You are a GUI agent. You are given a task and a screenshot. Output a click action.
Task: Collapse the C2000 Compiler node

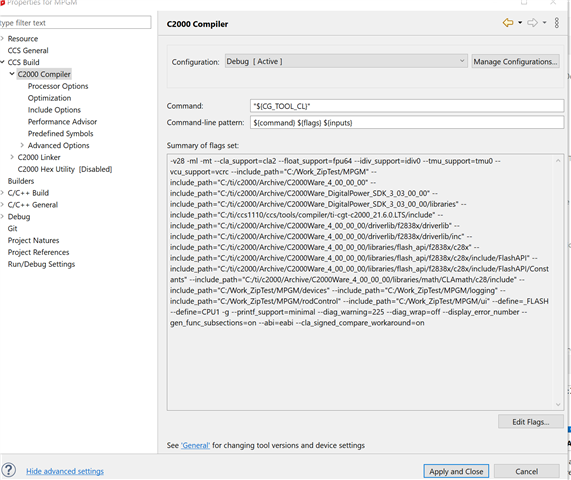(12, 74)
